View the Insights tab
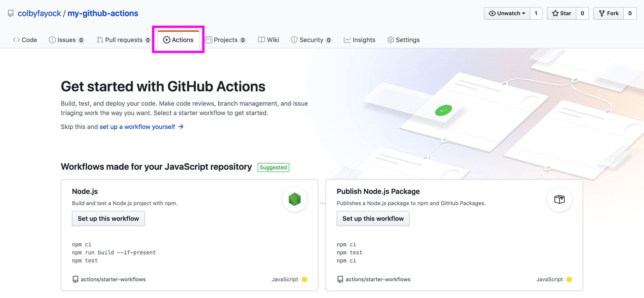 click(360, 40)
